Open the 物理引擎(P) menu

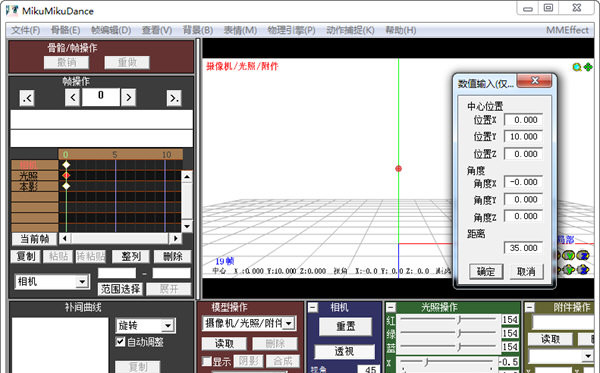coord(291,30)
